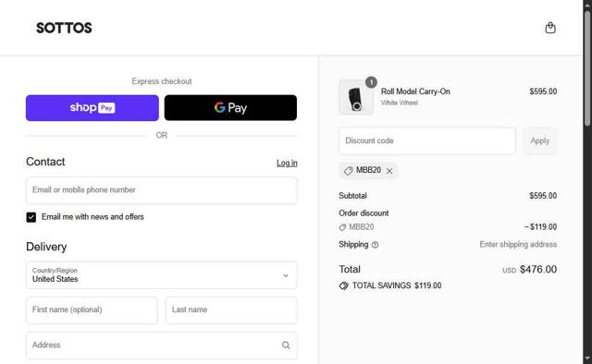Click the address search magnifier icon
Viewport: 592px width, 364px height.
(x=286, y=346)
